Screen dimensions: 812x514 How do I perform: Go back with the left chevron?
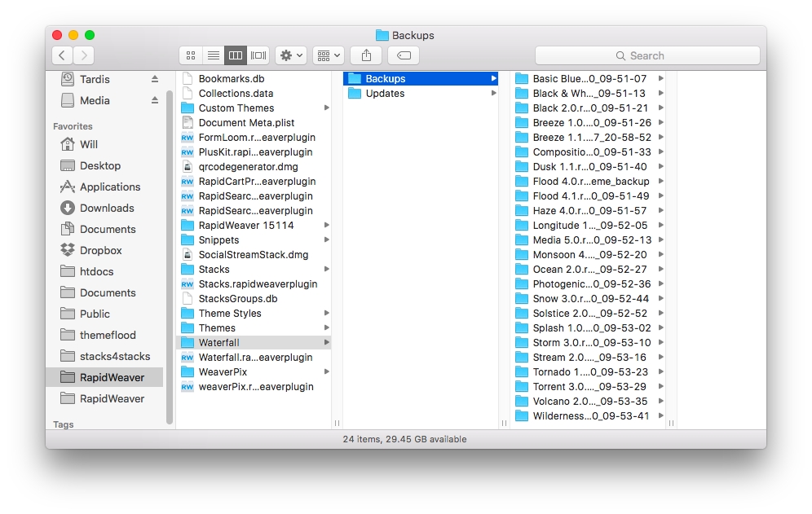(62, 55)
